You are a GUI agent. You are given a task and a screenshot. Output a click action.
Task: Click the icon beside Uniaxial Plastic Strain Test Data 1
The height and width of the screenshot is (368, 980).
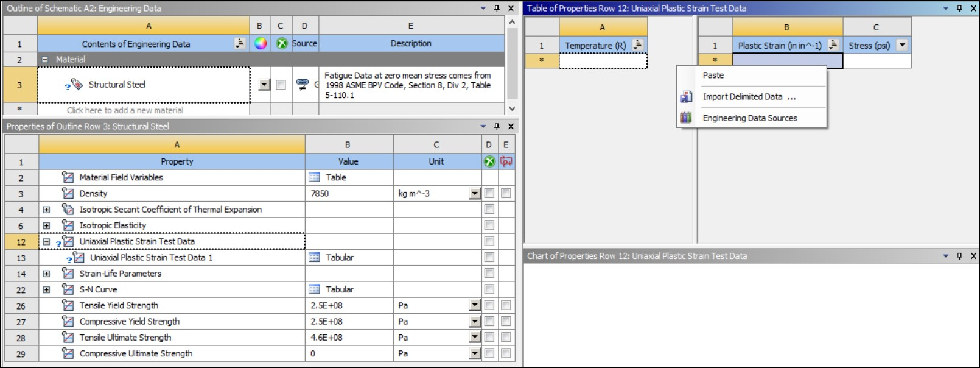[x=79, y=257]
